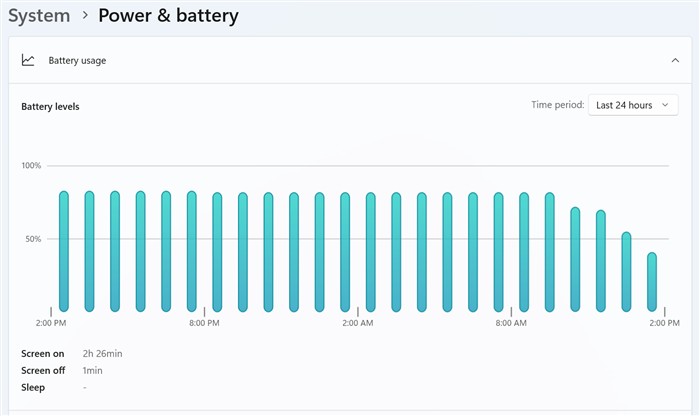Go back to System in breadcrumb
The width and height of the screenshot is (700, 416).
[39, 16]
